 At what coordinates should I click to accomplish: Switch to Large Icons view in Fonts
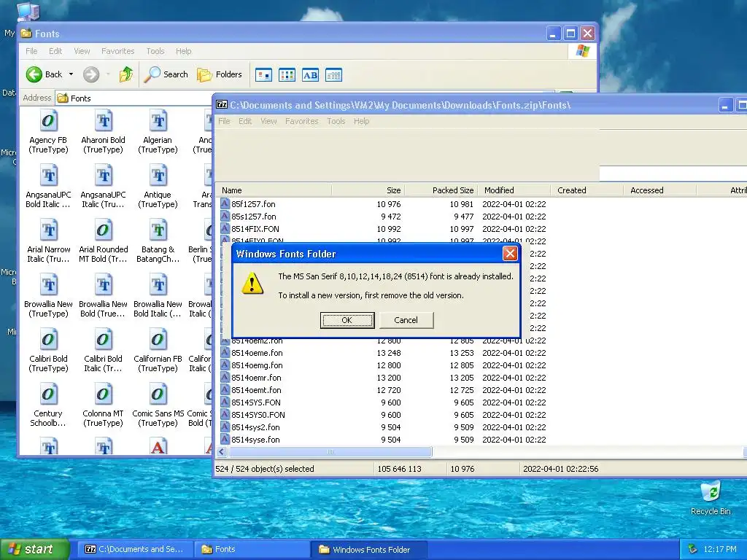(263, 75)
